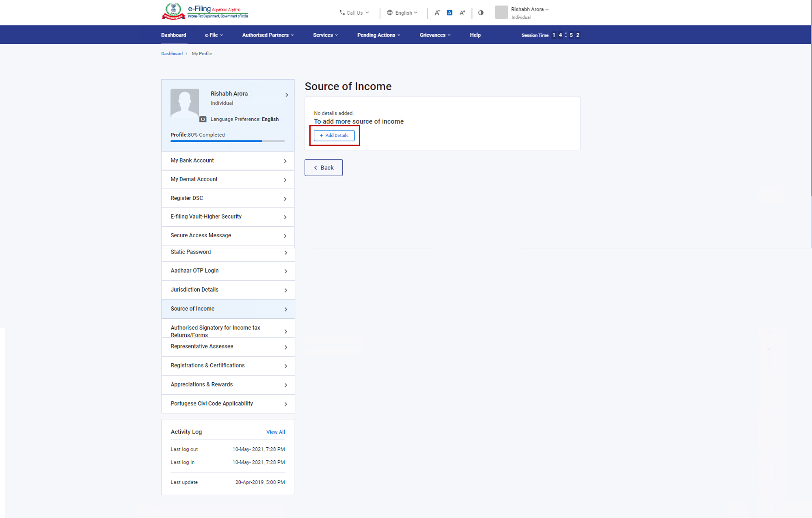Click the increase font size icon
Screen dimensions: 812x518
click(x=462, y=13)
